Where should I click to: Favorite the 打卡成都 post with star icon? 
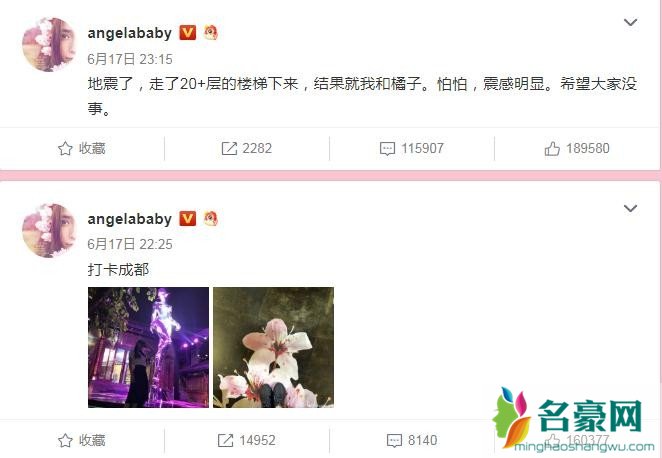tap(81, 440)
